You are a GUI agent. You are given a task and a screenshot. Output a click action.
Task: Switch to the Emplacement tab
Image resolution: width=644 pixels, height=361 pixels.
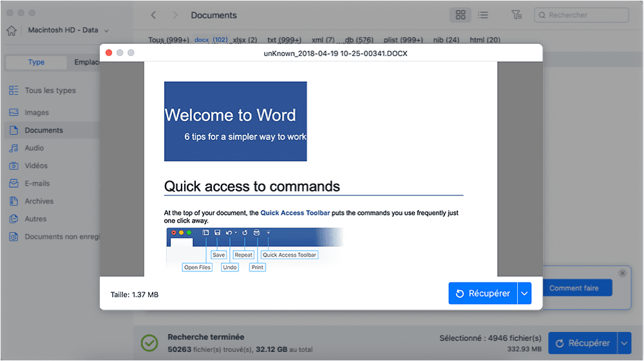(x=87, y=62)
